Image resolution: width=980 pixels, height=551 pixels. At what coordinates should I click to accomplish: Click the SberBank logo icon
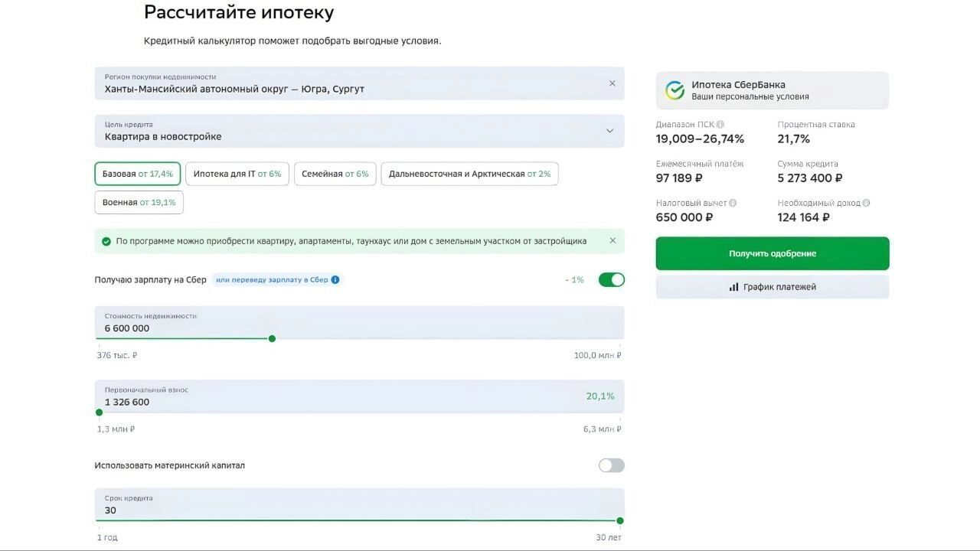675,90
